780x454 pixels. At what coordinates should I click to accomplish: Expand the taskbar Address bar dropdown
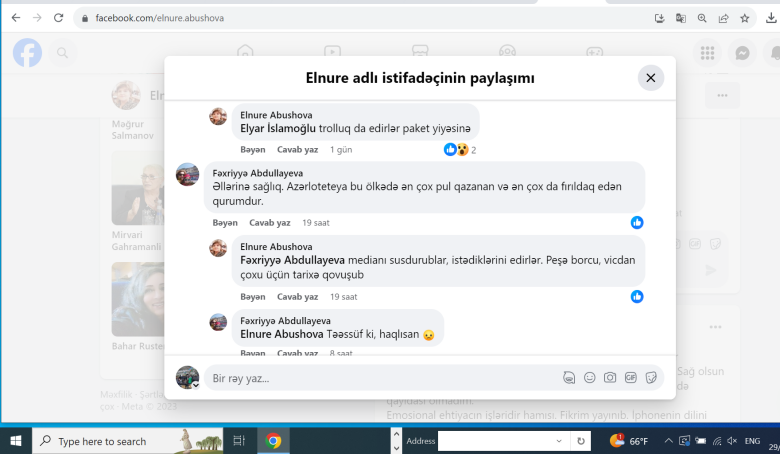[x=559, y=441]
